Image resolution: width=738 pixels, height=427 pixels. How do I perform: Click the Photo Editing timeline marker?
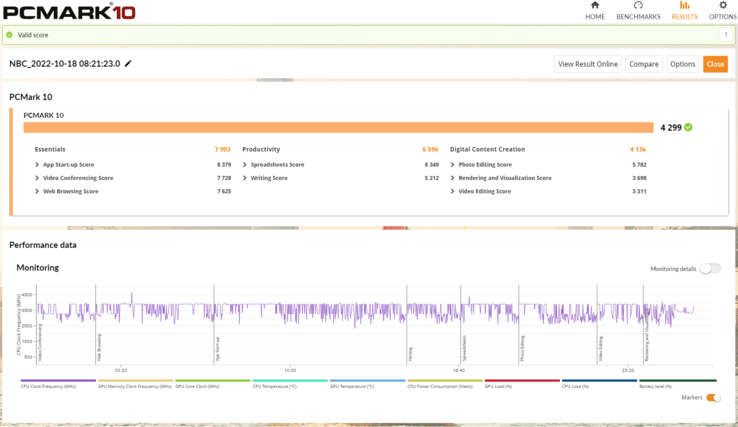[522, 348]
